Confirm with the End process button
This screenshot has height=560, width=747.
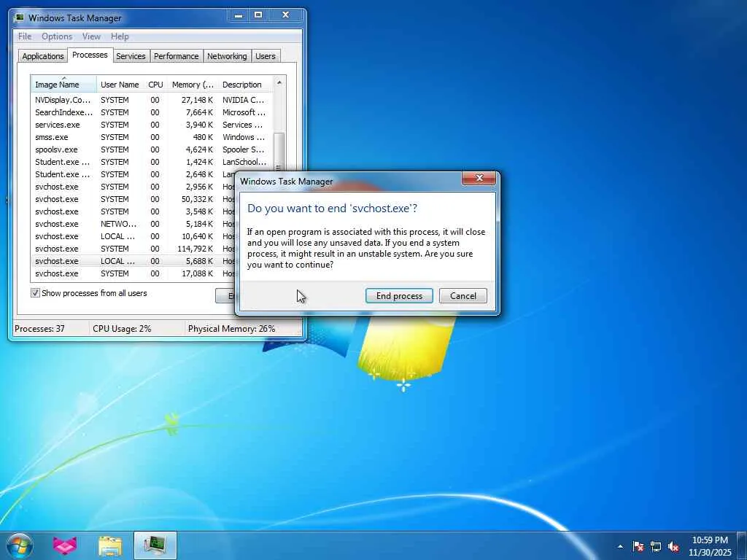pyautogui.click(x=399, y=296)
